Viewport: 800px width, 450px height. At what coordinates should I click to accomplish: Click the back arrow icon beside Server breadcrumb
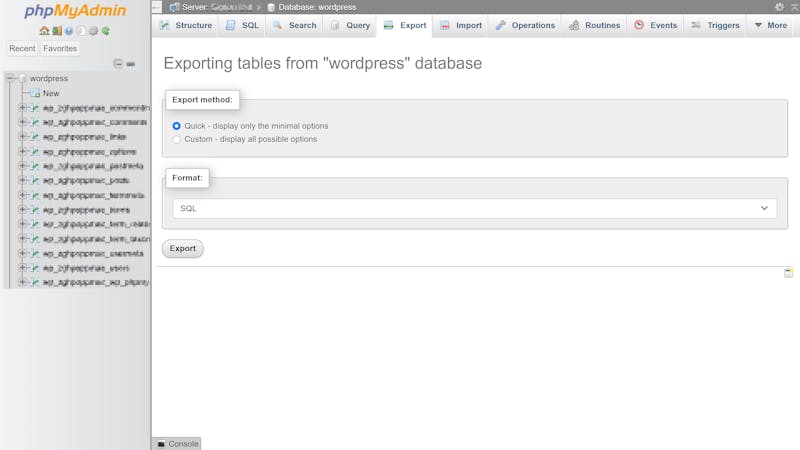[x=157, y=7]
